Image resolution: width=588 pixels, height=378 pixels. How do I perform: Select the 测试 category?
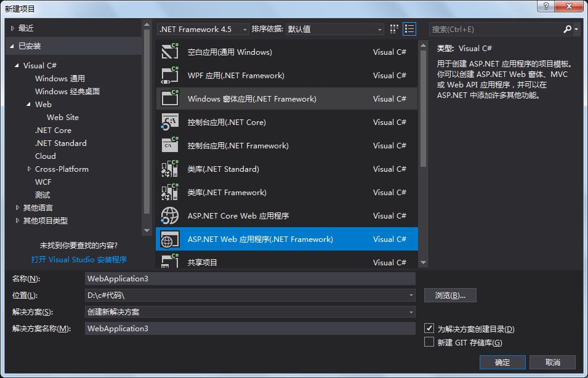[42, 195]
